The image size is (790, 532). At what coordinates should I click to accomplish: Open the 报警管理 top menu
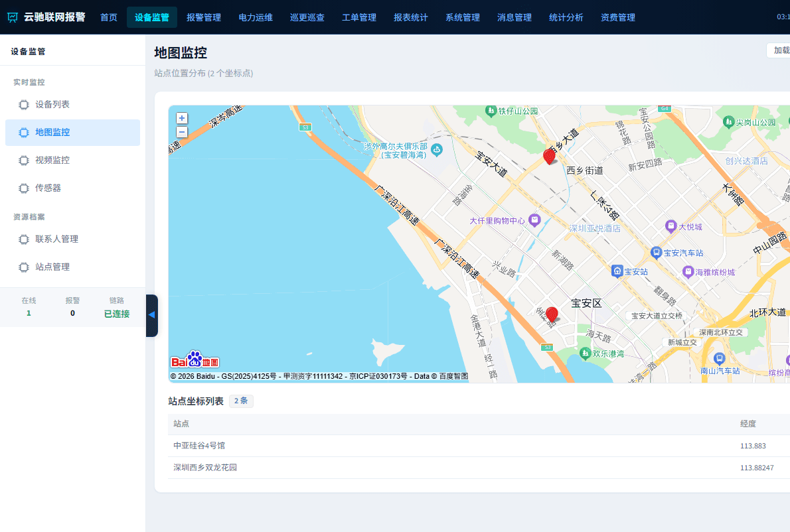[x=204, y=18]
